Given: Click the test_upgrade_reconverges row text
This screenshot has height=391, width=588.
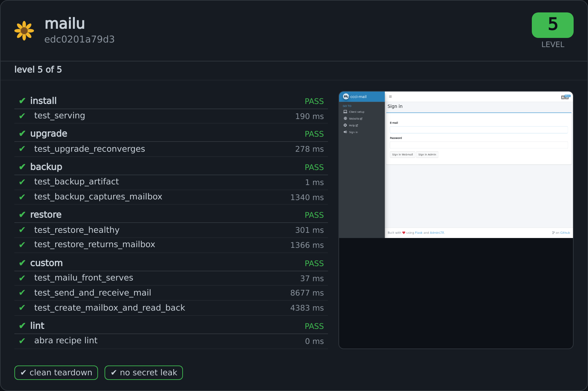Looking at the screenshot, I should (x=90, y=149).
